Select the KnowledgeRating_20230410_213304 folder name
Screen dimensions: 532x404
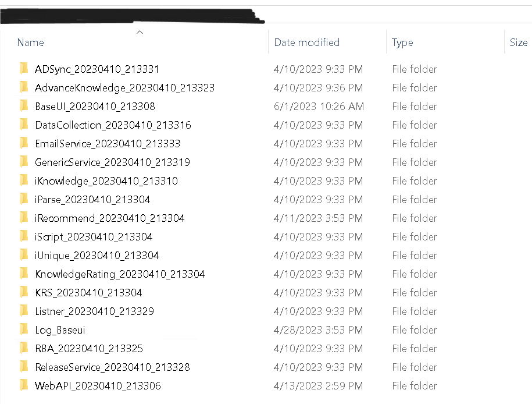coord(120,274)
